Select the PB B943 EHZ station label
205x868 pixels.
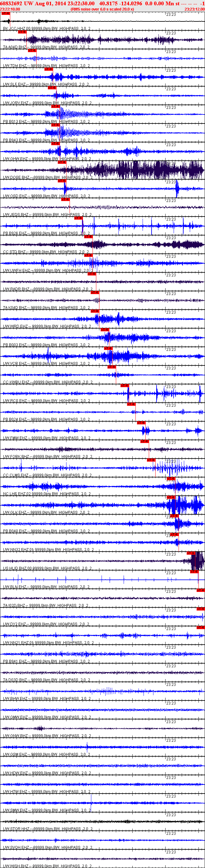tap(47, 140)
